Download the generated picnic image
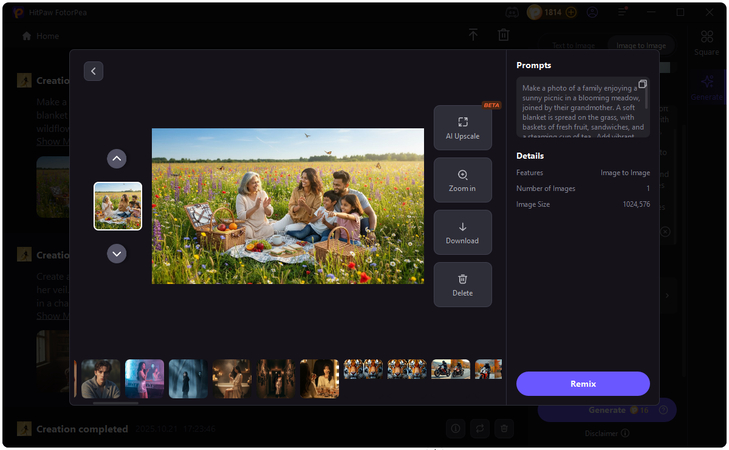This screenshot has height=450, width=729. point(463,232)
